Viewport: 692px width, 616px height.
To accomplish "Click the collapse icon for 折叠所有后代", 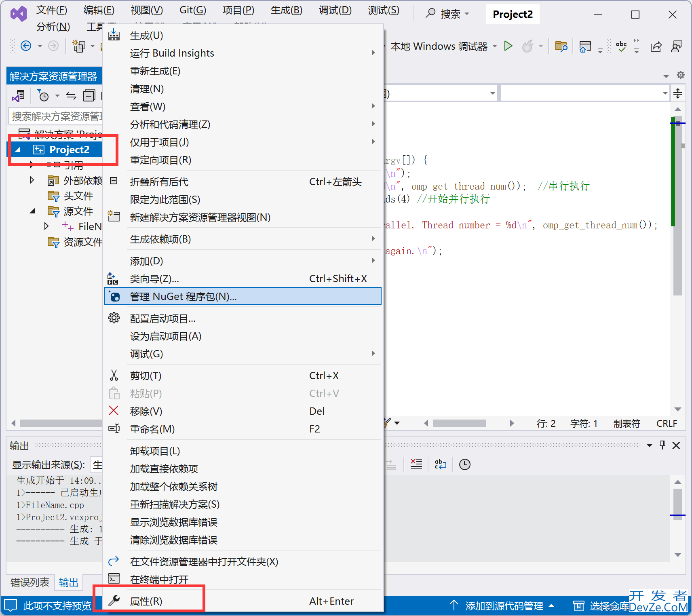I will pos(114,181).
